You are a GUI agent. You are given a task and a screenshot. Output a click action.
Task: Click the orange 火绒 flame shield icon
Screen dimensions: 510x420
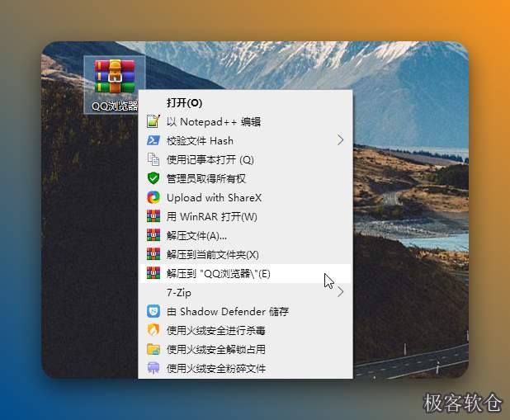click(x=153, y=330)
